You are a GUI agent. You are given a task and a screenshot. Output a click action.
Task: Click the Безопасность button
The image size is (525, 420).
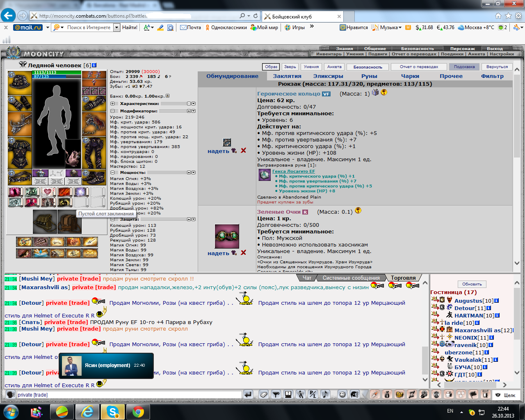pos(368,67)
